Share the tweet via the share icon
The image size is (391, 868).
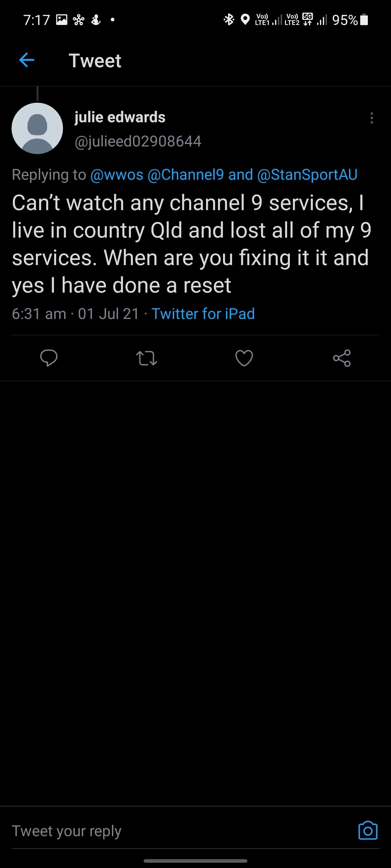342,358
